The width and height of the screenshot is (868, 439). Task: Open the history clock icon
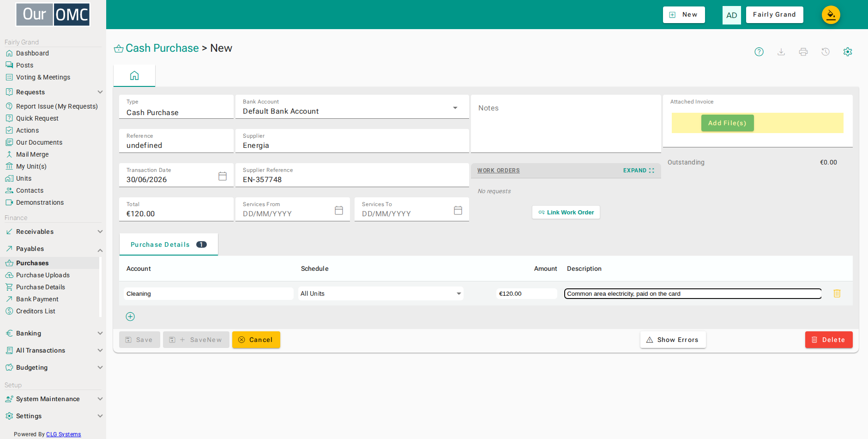pos(826,52)
